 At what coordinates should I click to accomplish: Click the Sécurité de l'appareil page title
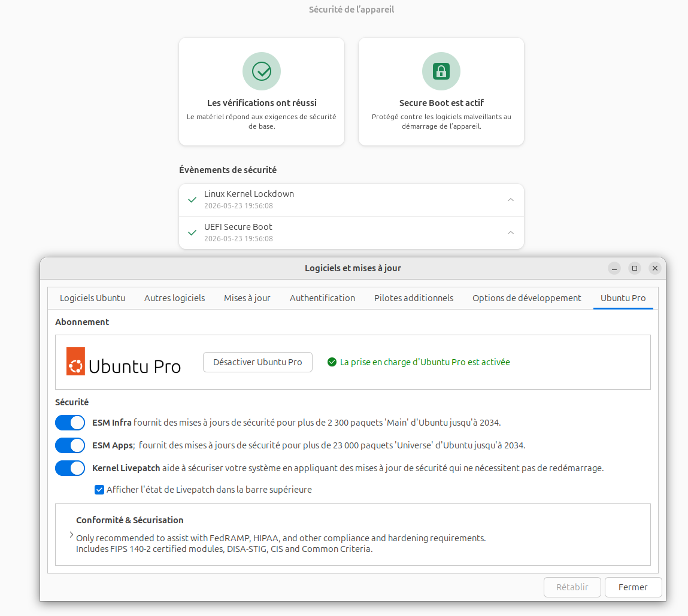click(351, 9)
